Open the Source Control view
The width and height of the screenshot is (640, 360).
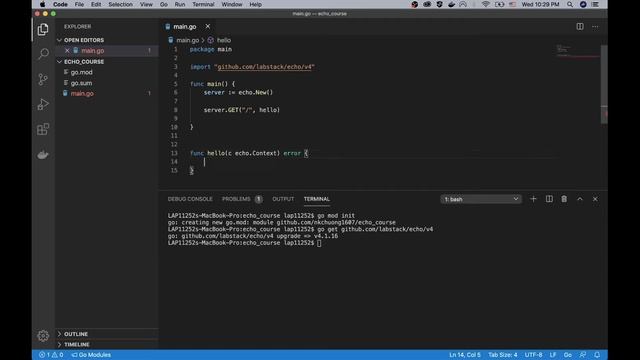click(x=43, y=79)
